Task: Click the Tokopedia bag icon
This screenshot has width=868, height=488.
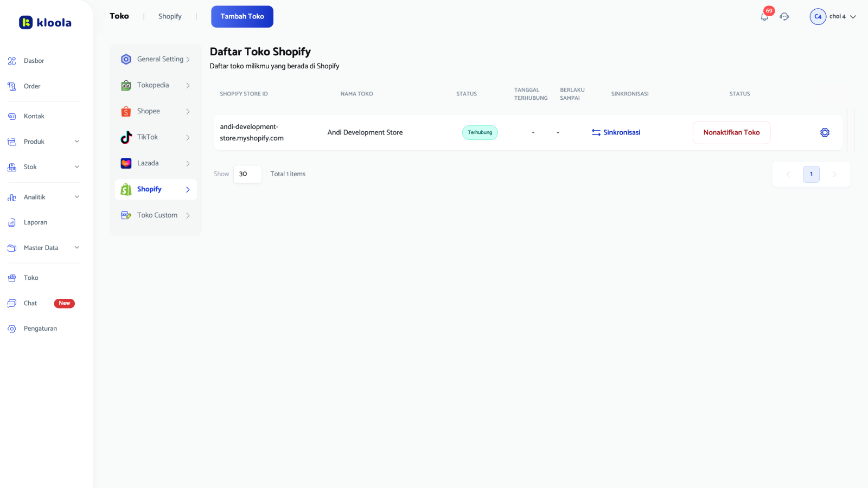Action: point(126,85)
